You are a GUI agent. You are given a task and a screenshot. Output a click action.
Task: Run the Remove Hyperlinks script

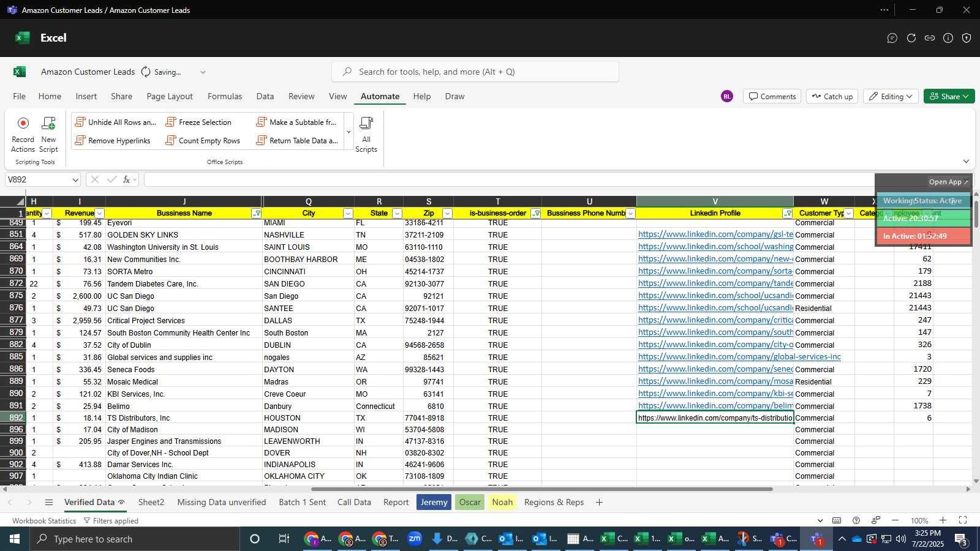click(113, 141)
